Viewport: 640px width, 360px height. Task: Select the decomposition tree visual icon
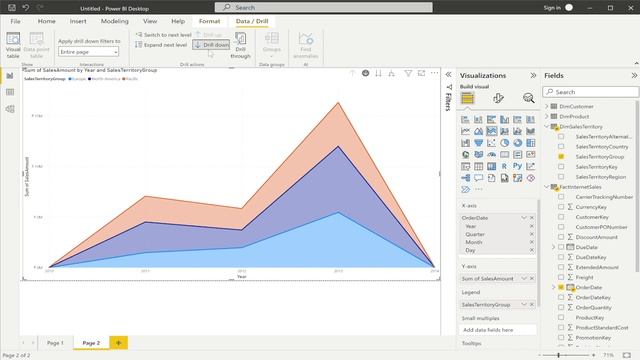(465, 178)
